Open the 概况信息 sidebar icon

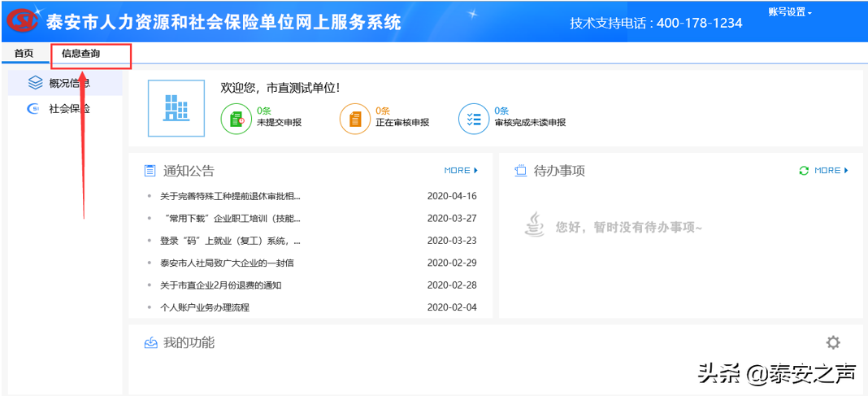tap(35, 83)
